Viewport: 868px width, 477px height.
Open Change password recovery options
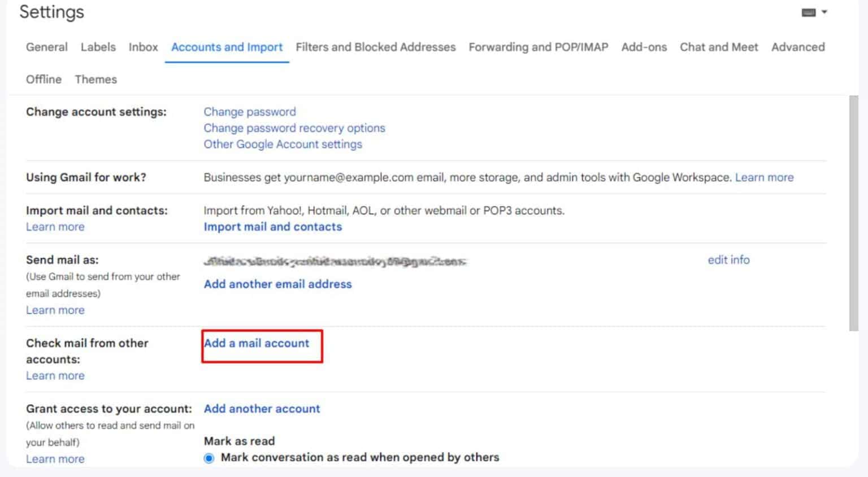point(294,128)
